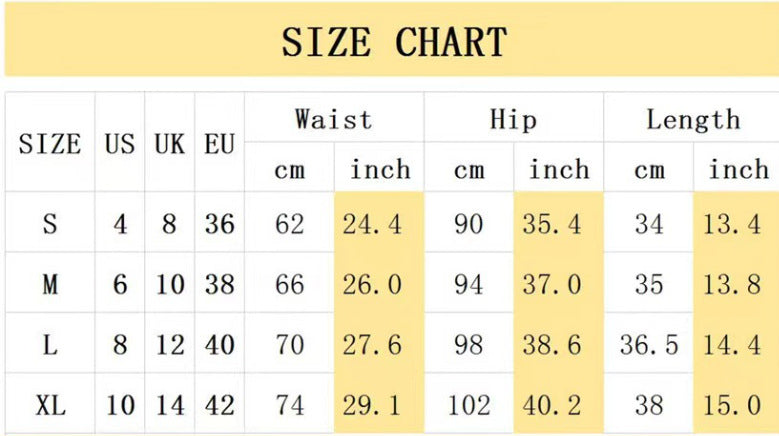
Task: Click the 74 waist cm value
Action: [x=289, y=406]
